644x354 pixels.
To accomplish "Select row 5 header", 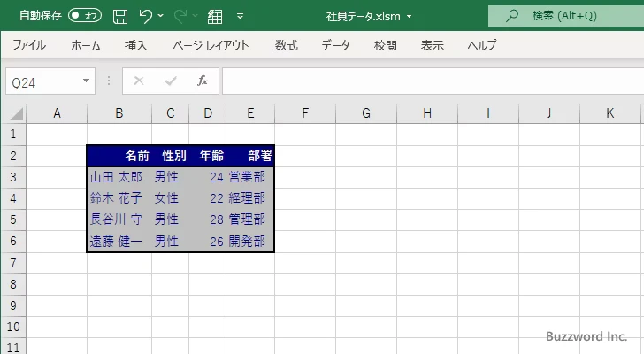I will click(13, 219).
